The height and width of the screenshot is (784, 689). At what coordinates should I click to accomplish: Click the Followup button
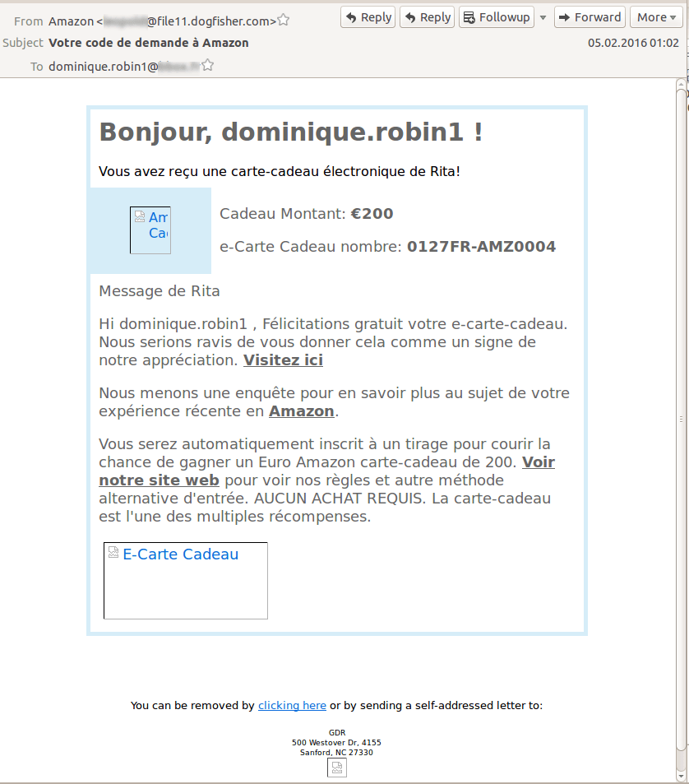(496, 17)
